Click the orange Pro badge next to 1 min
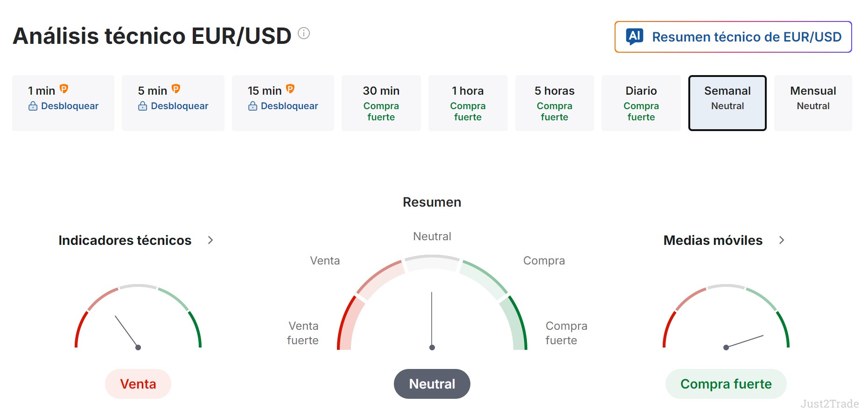This screenshot has height=417, width=868. (64, 89)
